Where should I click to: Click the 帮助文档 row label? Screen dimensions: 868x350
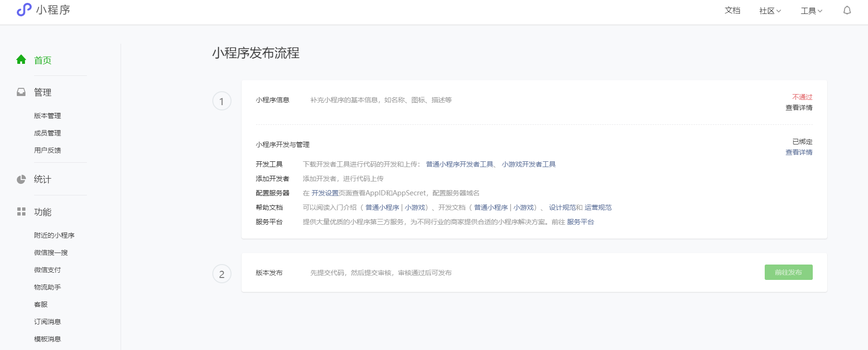point(269,207)
